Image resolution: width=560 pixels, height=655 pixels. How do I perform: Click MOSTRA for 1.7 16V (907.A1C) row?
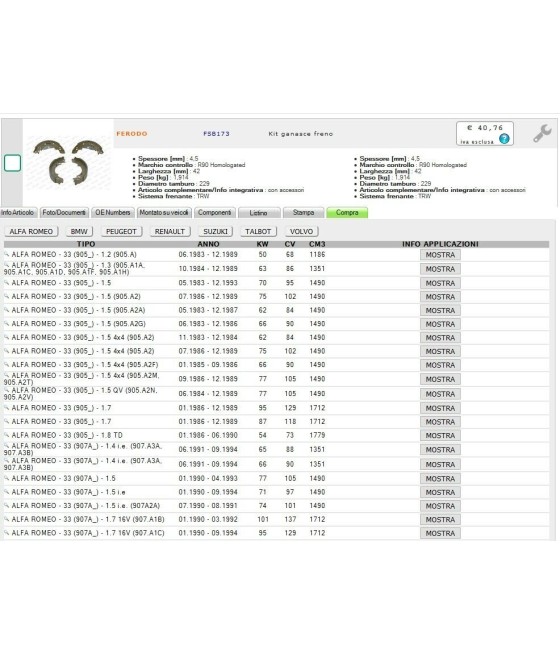pyautogui.click(x=440, y=533)
